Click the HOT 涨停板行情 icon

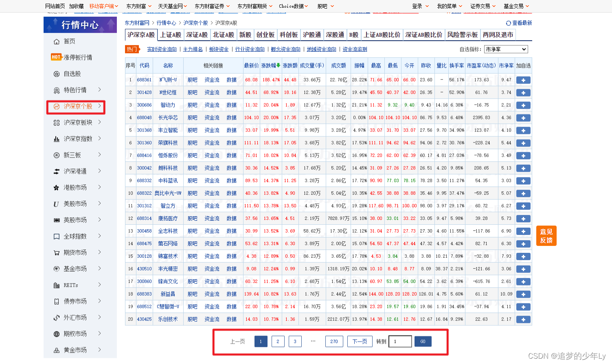click(56, 57)
